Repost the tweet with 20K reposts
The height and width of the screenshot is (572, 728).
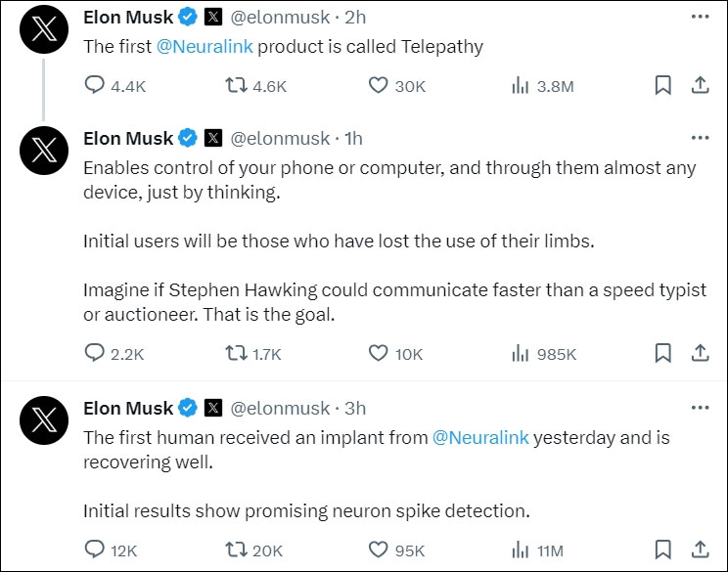point(237,550)
